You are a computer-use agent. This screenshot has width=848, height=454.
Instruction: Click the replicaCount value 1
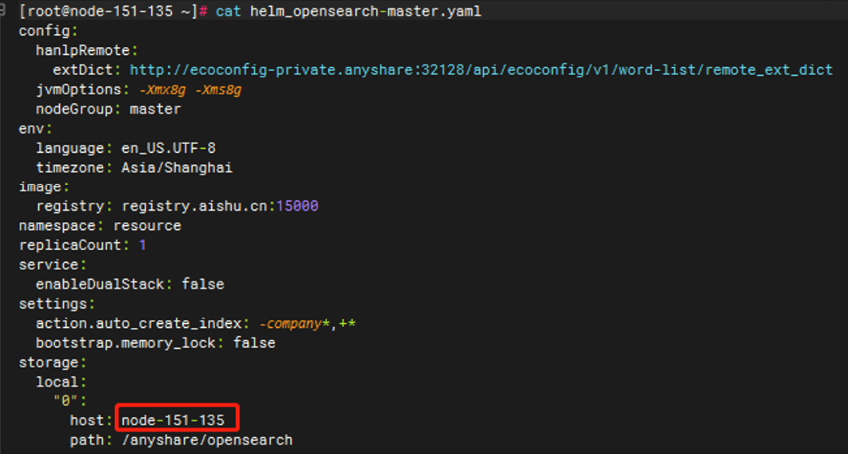[x=143, y=245]
